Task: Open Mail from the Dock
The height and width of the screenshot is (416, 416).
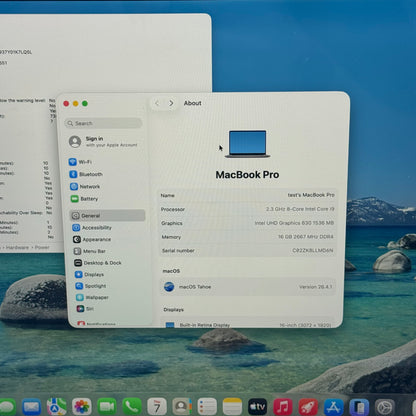Action: [x=32, y=407]
